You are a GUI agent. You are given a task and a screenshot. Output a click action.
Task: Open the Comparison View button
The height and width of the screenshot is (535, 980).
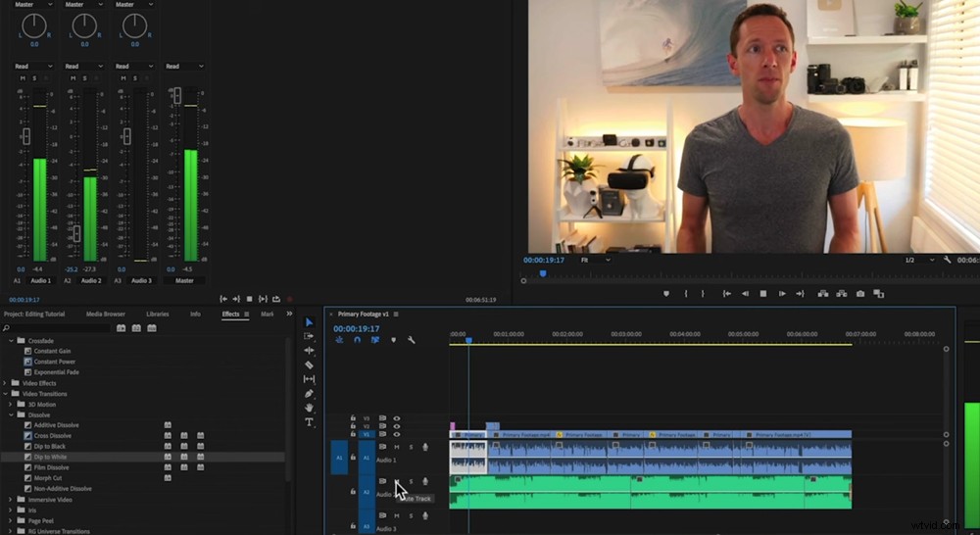coord(879,294)
